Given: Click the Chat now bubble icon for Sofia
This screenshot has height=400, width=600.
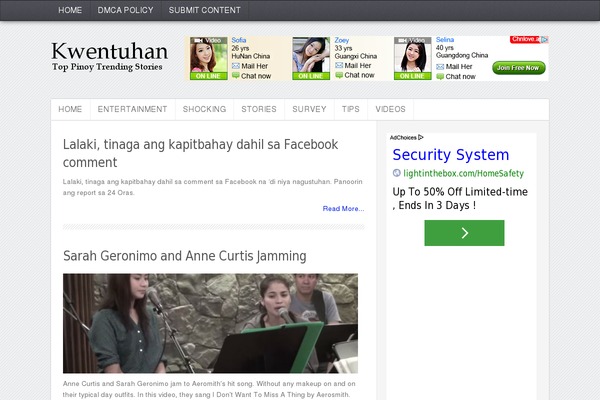Looking at the screenshot, I should pyautogui.click(x=236, y=75).
